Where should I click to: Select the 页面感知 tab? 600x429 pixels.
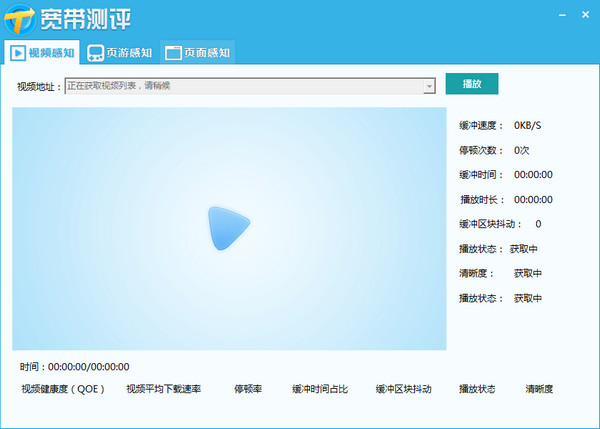pyautogui.click(x=197, y=53)
